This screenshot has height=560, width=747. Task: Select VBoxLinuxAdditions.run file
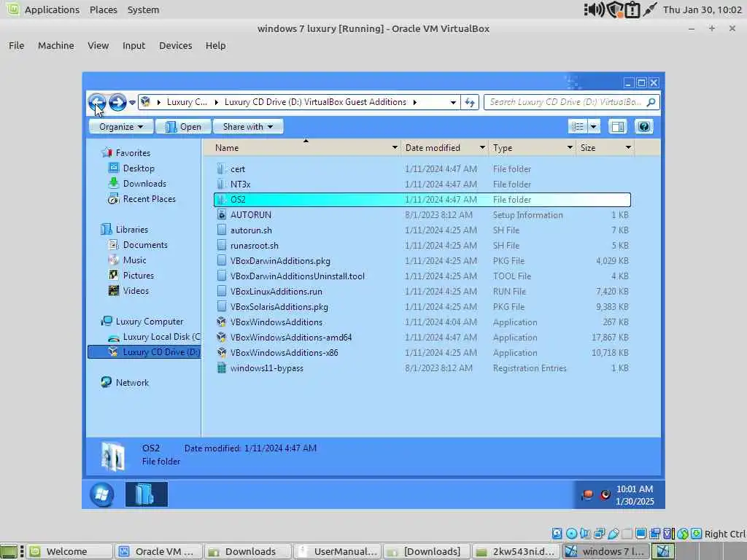coord(276,292)
